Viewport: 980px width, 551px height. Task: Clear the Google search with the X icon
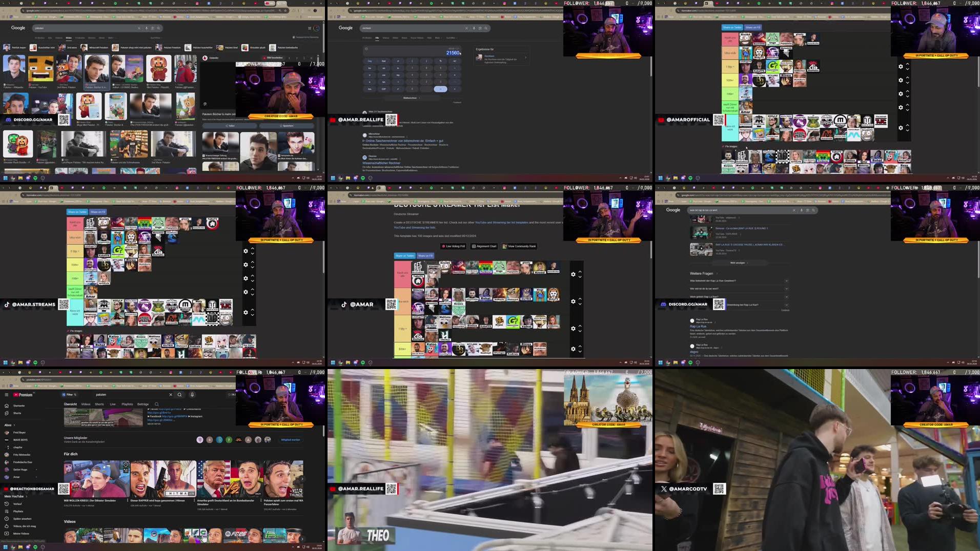(139, 28)
